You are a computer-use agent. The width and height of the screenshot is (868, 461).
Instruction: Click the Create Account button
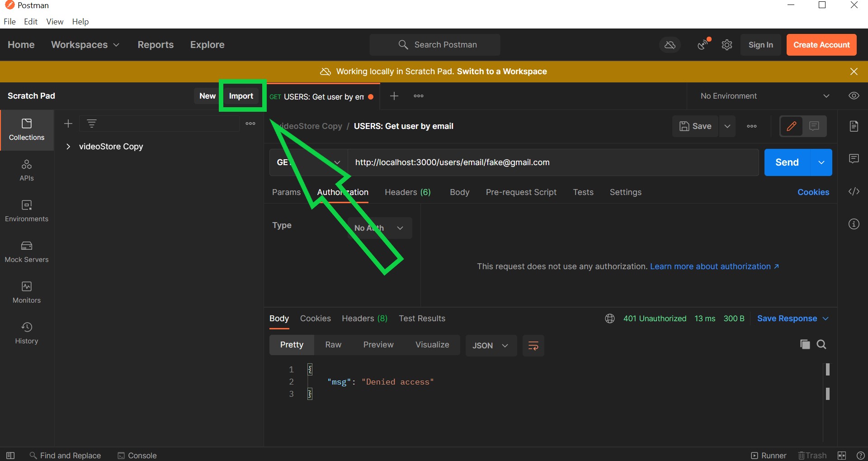(821, 45)
